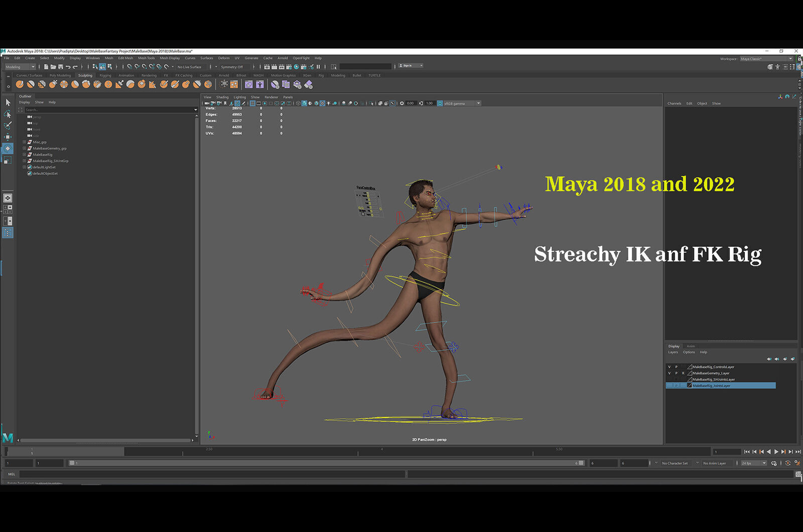
Task: Open the Deform menu
Action: pos(224,58)
